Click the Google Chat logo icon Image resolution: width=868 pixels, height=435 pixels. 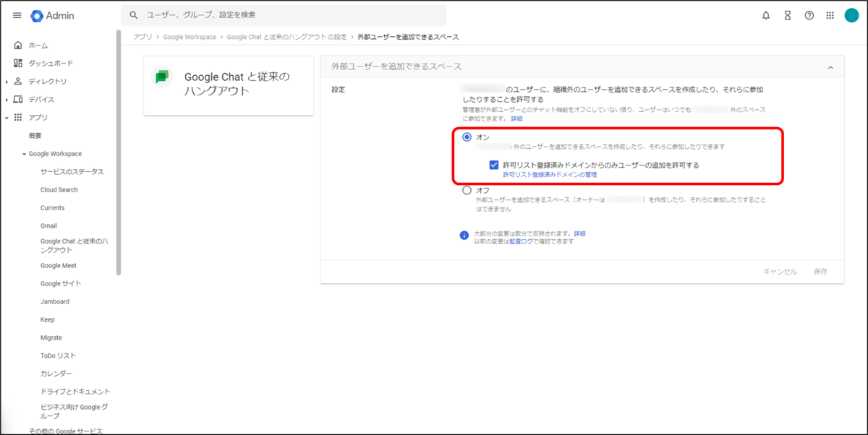click(162, 77)
